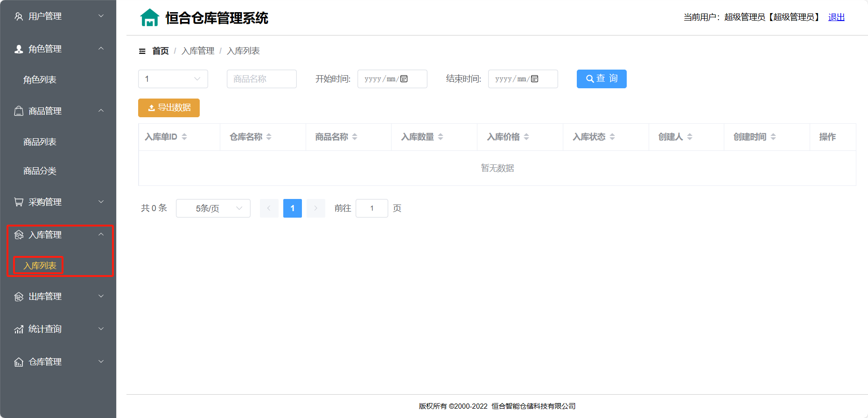
Task: Click the 退出 logout link
Action: coord(836,17)
